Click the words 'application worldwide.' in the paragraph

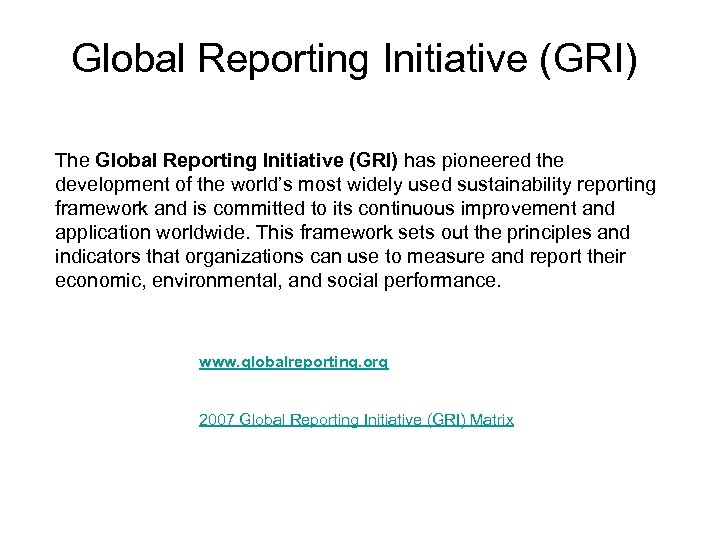[x=153, y=232]
